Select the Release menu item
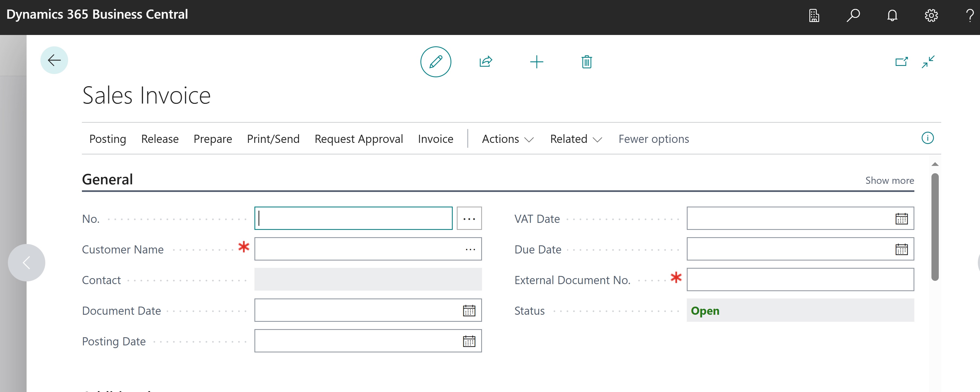 pyautogui.click(x=160, y=139)
